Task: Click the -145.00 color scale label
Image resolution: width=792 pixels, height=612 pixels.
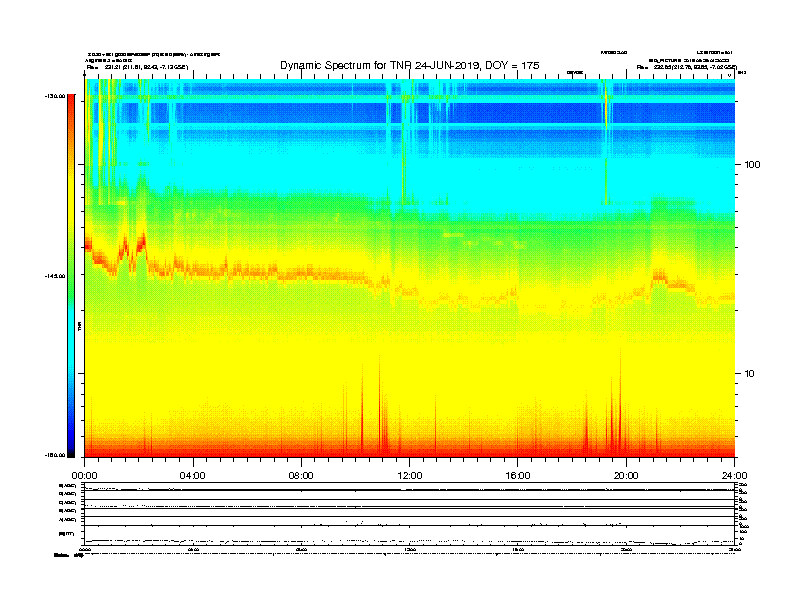Action: tap(55, 276)
